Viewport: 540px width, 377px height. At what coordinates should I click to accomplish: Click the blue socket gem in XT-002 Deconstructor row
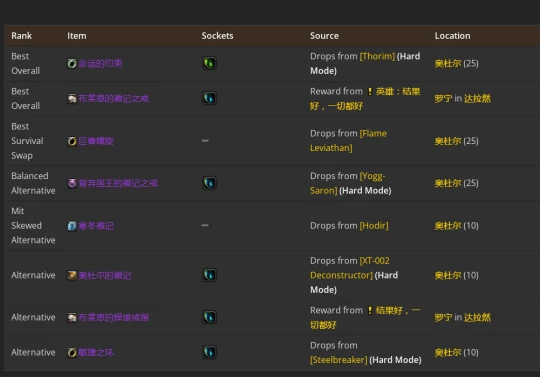point(209,275)
